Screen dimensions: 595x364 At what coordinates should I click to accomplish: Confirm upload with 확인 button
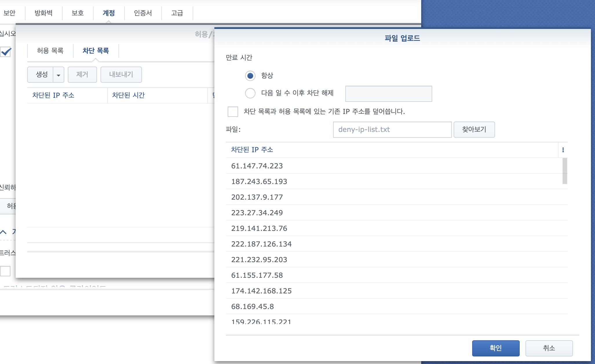click(495, 348)
